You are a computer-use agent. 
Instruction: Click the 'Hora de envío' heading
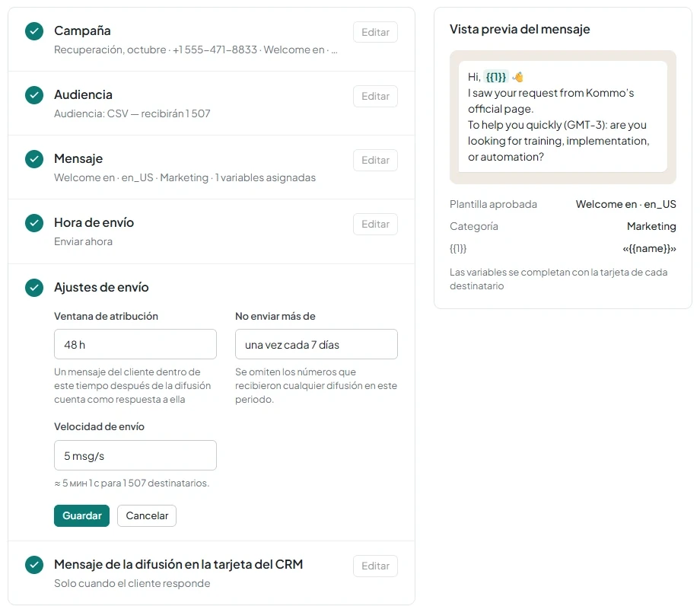(94, 222)
